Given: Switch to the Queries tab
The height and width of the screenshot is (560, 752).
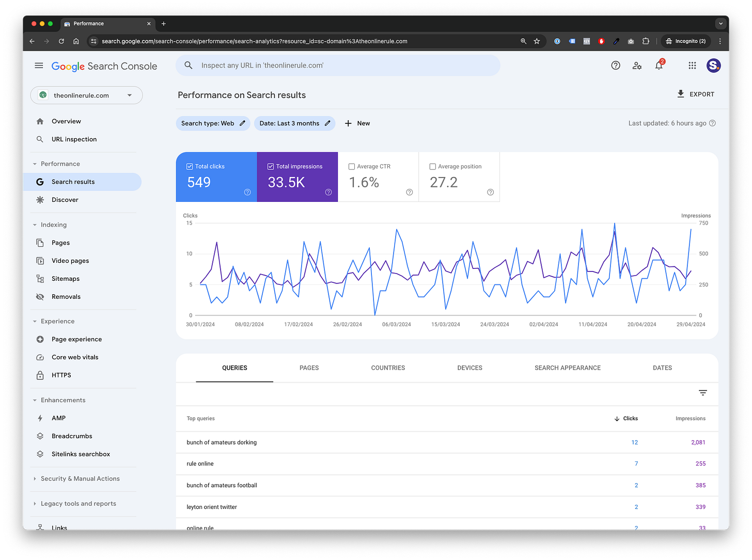Looking at the screenshot, I should [234, 368].
